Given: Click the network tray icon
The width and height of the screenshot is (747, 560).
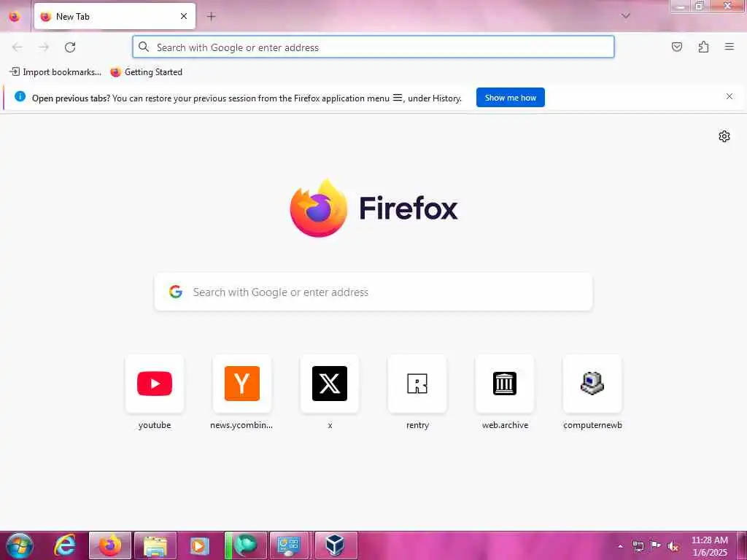Looking at the screenshot, I should pyautogui.click(x=638, y=546).
